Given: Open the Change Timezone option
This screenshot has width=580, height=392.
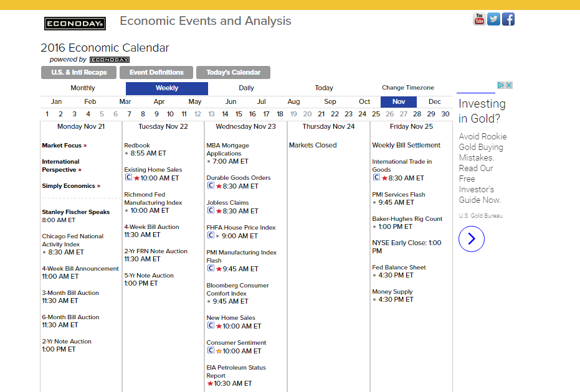Looking at the screenshot, I should [x=408, y=88].
